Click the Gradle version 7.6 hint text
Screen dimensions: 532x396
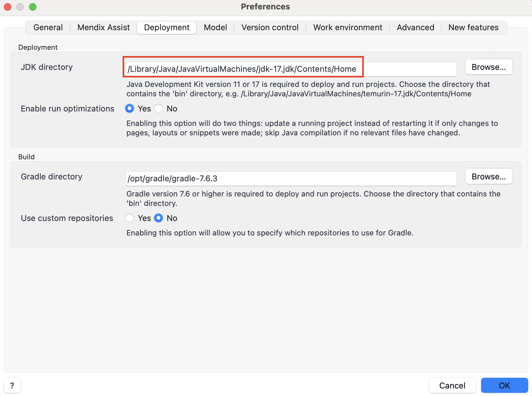coord(313,199)
